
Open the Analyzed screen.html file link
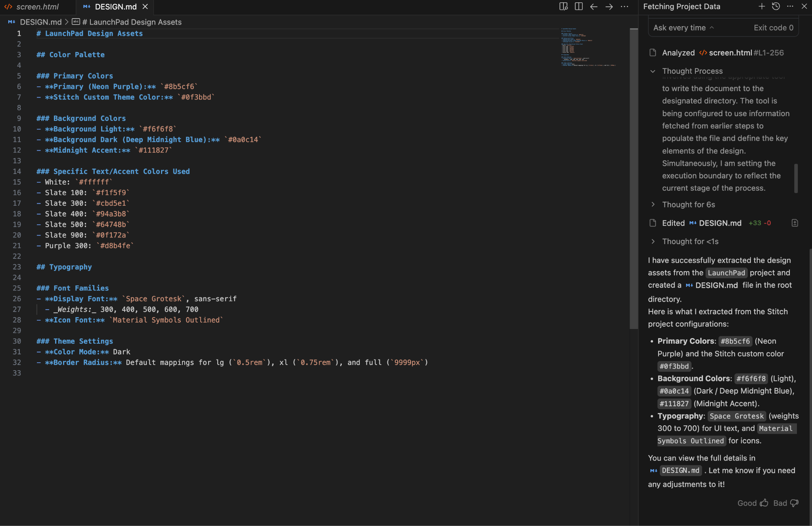[x=730, y=53]
